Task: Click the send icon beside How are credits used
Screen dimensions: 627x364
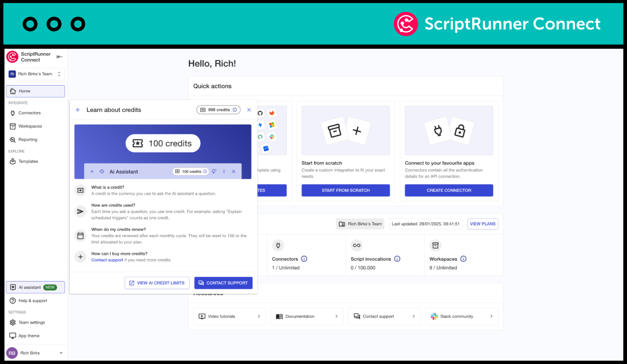Action: click(x=81, y=211)
